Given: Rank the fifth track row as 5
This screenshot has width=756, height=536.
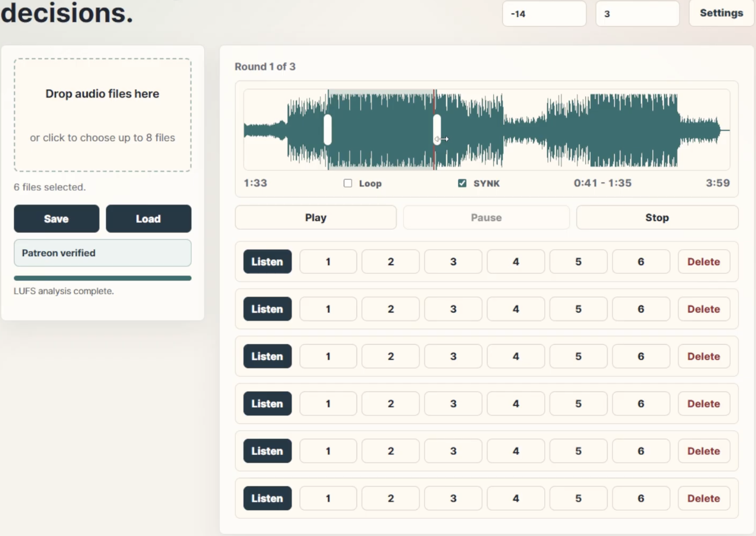Looking at the screenshot, I should click(578, 451).
